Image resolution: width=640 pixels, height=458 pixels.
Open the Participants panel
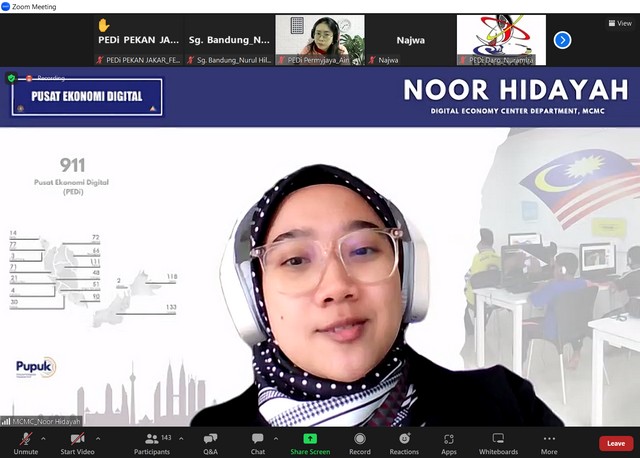(x=152, y=441)
